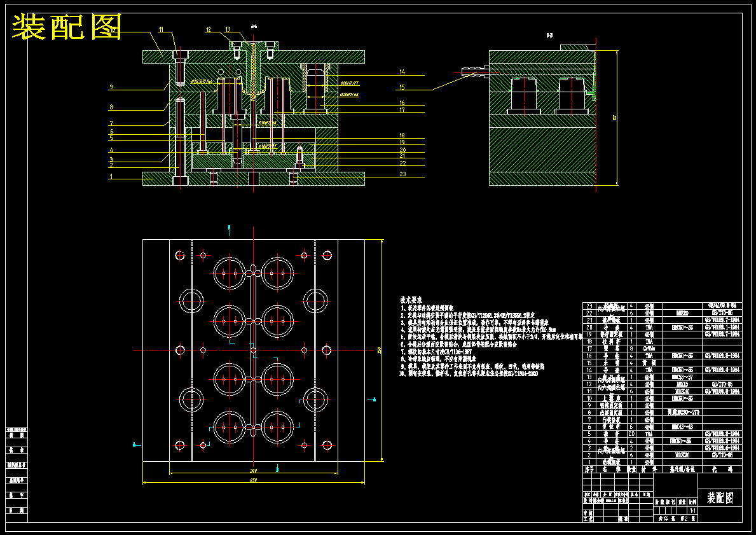Select balloon number 2 on section view
756x535 pixels.
point(111,165)
